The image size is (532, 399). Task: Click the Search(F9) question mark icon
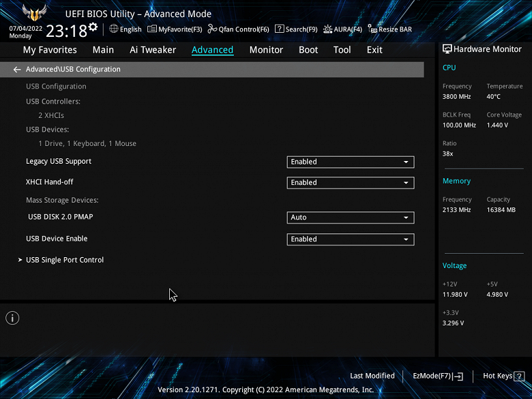pyautogui.click(x=279, y=29)
